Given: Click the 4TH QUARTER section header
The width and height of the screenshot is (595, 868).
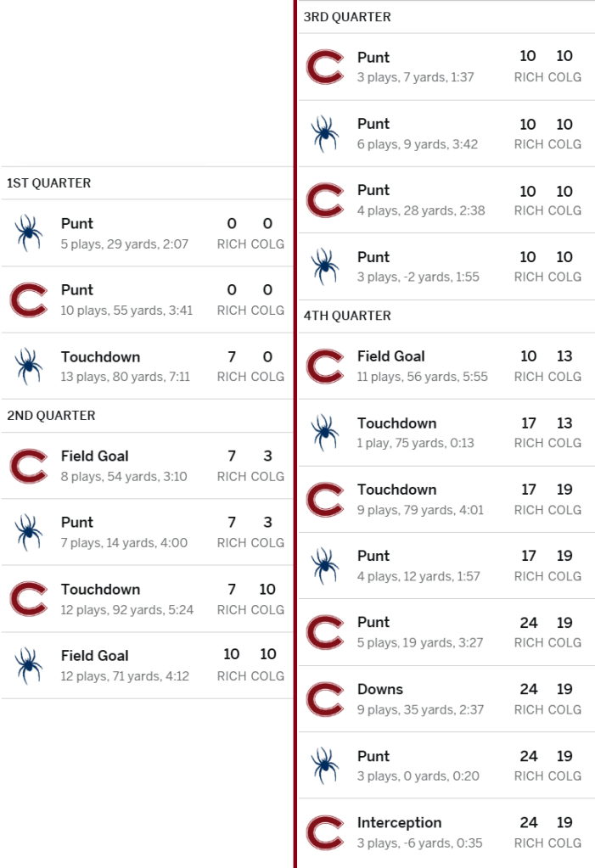Looking at the screenshot, I should [347, 316].
